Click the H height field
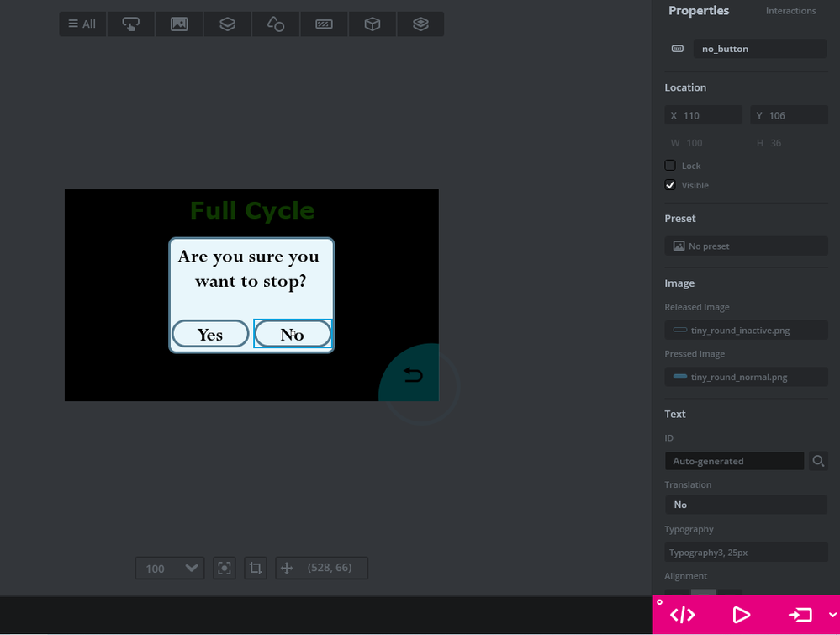 [789, 143]
